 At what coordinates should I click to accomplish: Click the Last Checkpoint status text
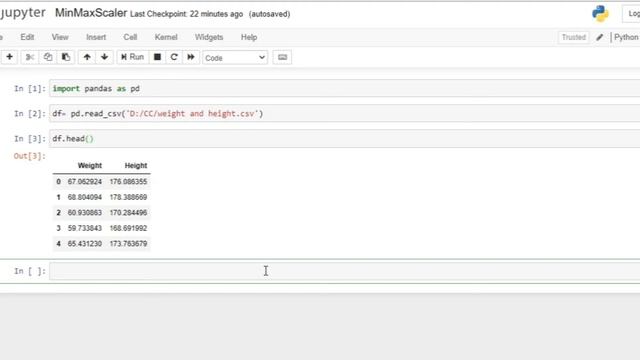[x=187, y=14]
